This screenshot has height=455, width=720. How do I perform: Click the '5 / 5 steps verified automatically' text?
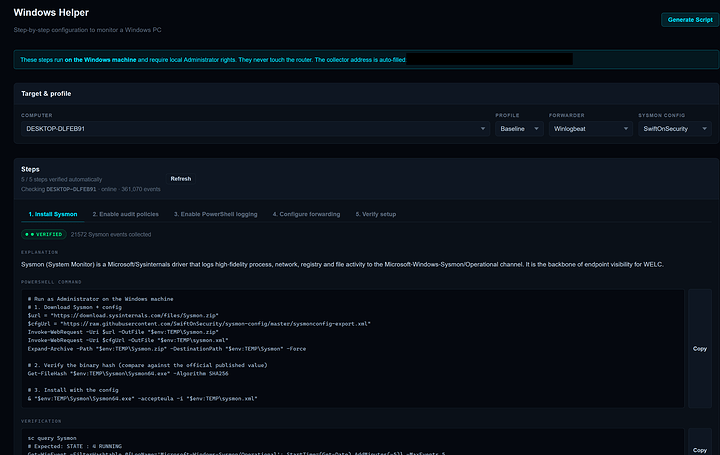tap(62, 180)
